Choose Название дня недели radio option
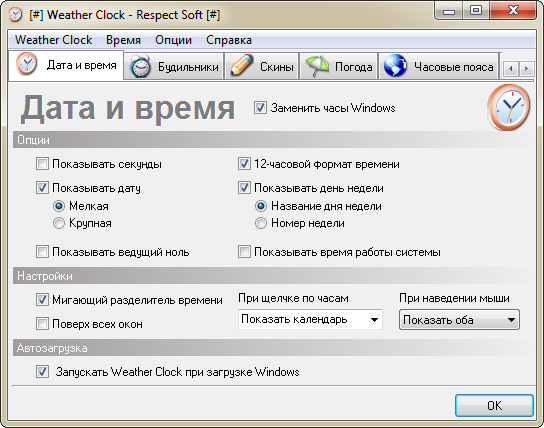This screenshot has width=544, height=428. tap(261, 206)
